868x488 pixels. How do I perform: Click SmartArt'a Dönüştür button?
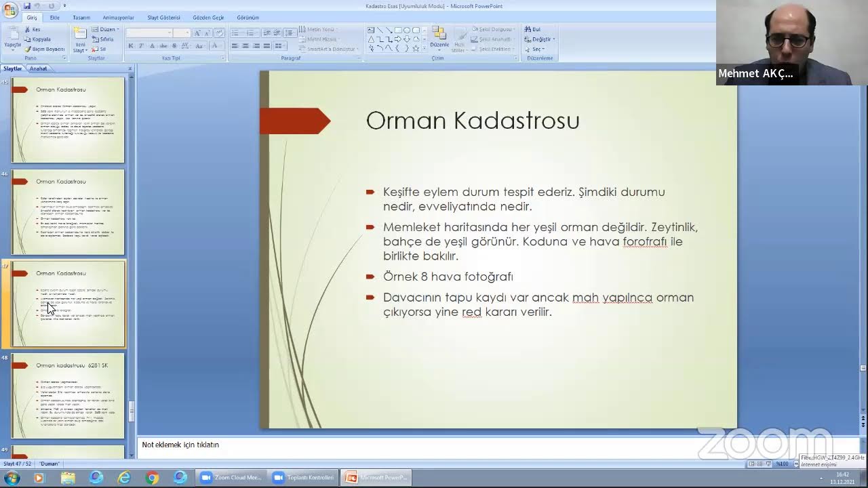(x=328, y=49)
